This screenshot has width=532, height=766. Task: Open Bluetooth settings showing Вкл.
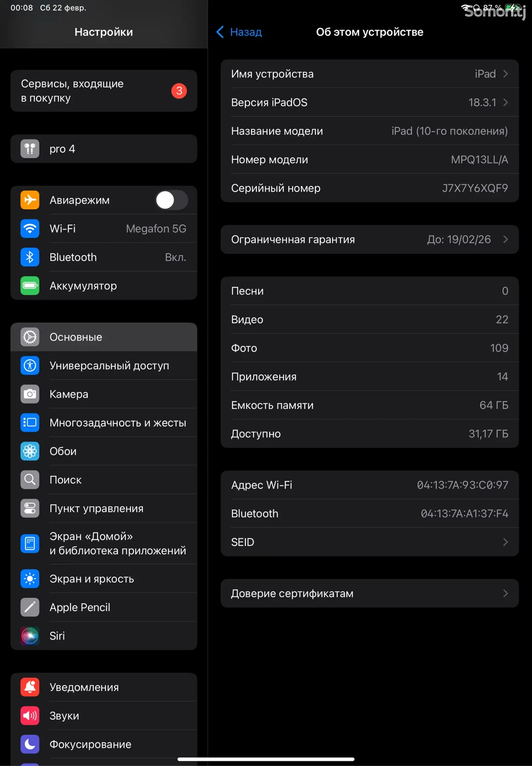pos(104,257)
